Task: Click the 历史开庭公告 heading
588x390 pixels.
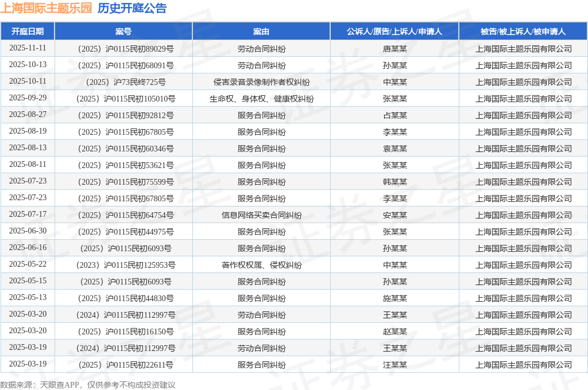Action: click(132, 8)
